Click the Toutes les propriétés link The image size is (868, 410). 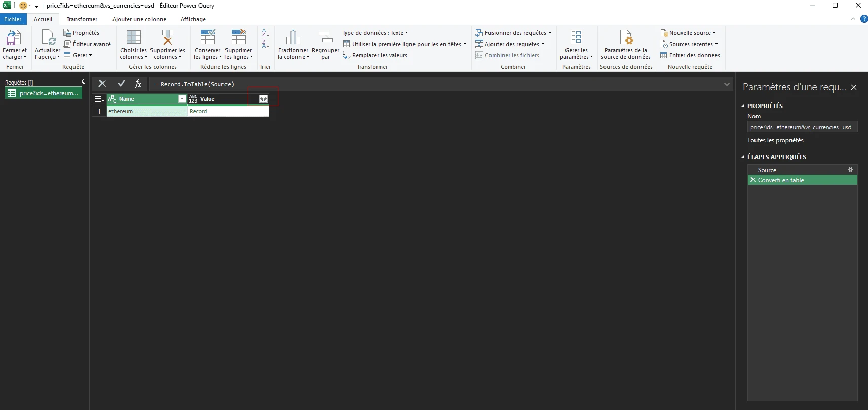tap(775, 140)
